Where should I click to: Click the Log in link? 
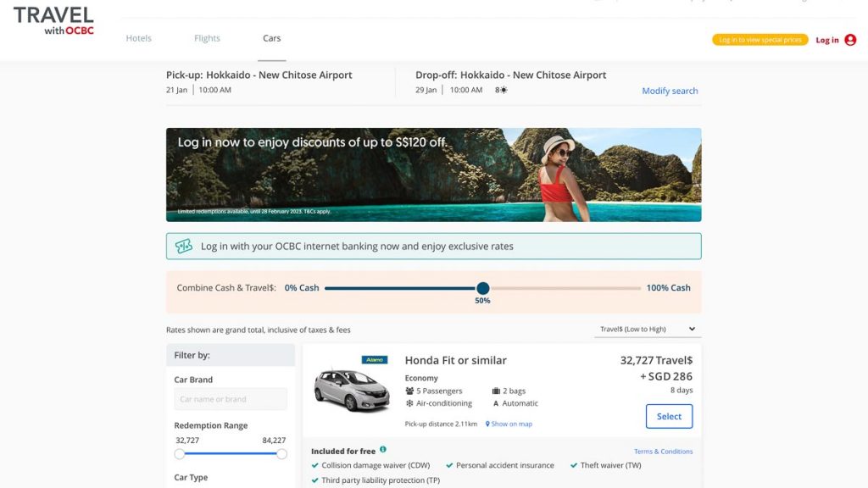[x=827, y=40]
